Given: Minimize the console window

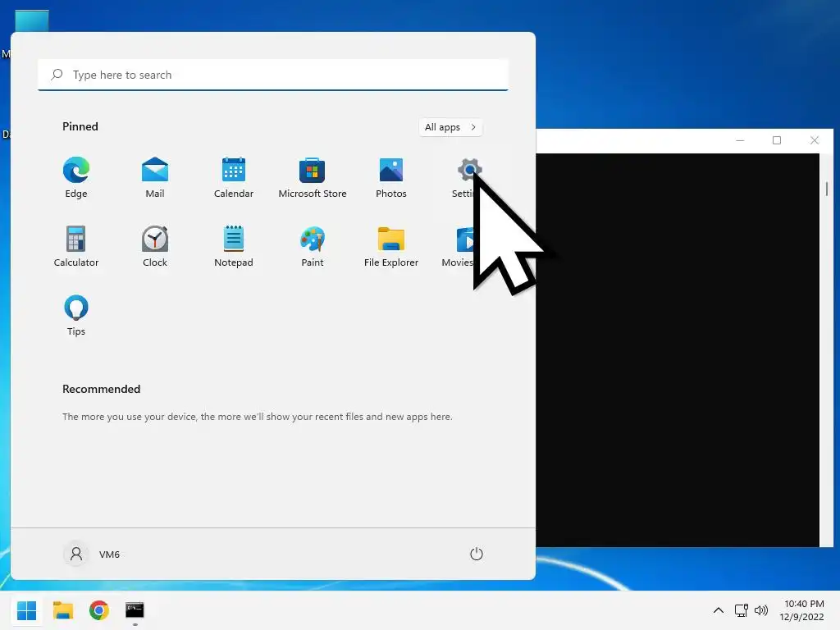Looking at the screenshot, I should point(741,140).
